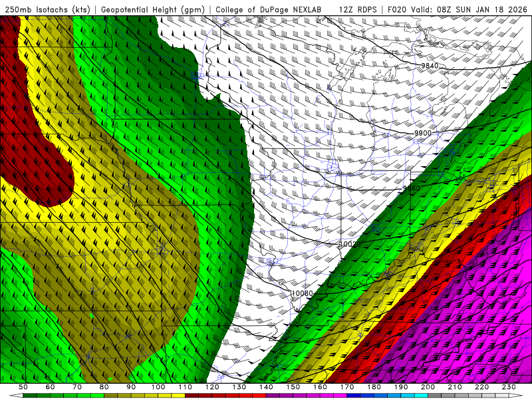The width and height of the screenshot is (532, 399).
Task: Click the cyan 195-200 kt legend swatch
Action: tap(421, 396)
